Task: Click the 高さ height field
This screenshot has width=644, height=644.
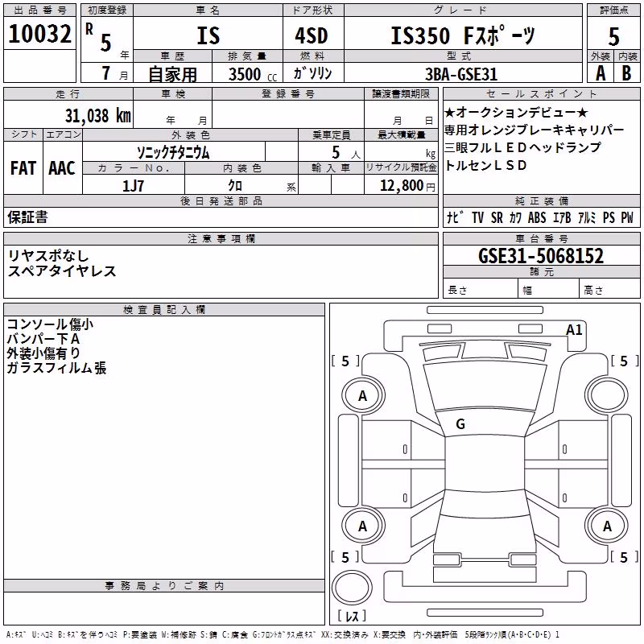Action: coord(610,290)
